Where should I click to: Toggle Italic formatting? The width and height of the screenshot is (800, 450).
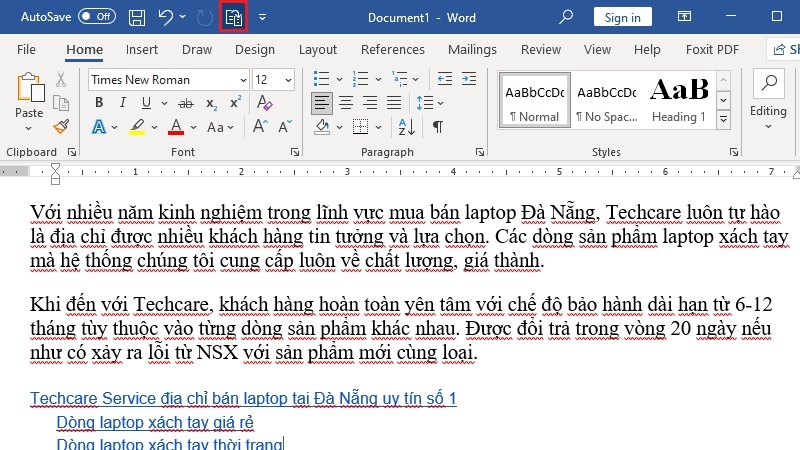pos(122,103)
